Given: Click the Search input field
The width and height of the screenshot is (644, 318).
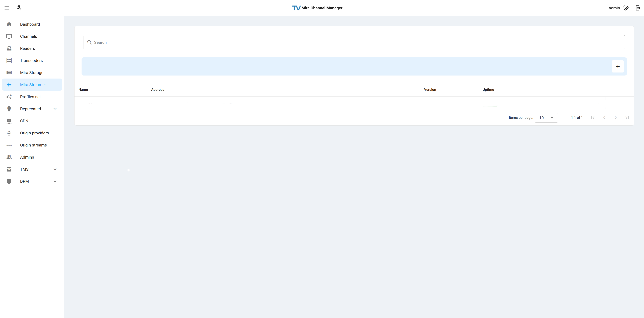Looking at the screenshot, I should [354, 42].
